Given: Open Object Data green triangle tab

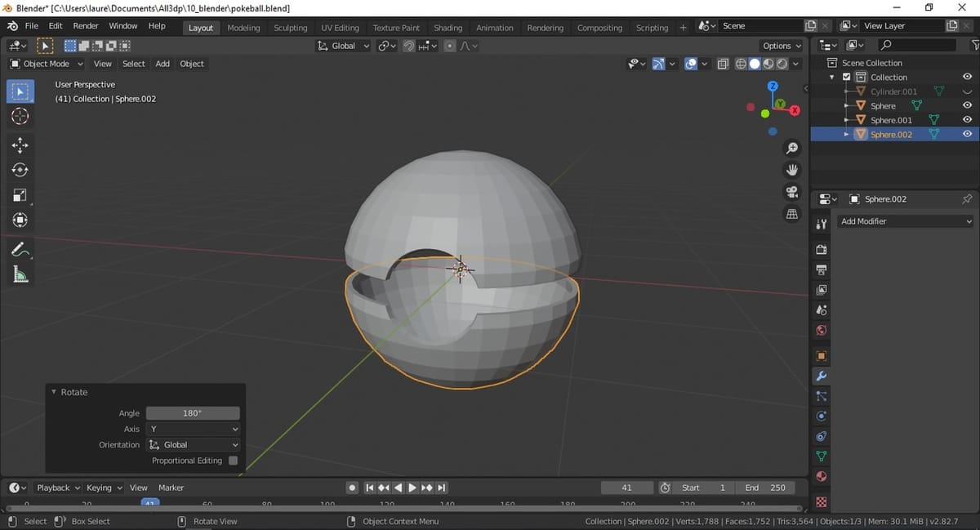Looking at the screenshot, I should click(x=822, y=456).
